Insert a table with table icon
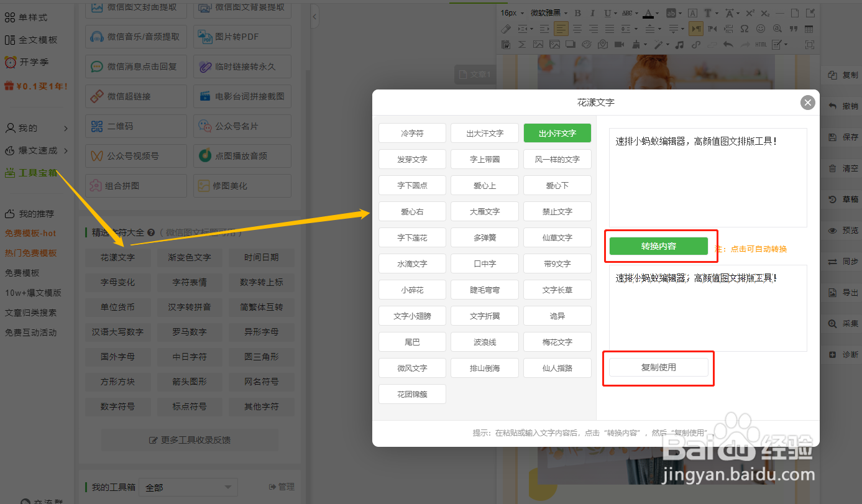The width and height of the screenshot is (862, 504). (809, 29)
